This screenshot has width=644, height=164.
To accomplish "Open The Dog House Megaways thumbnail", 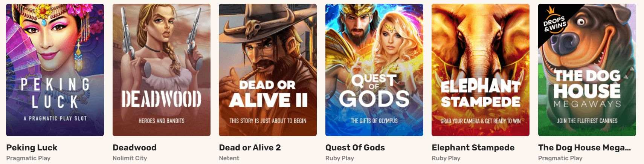I will [587, 70].
